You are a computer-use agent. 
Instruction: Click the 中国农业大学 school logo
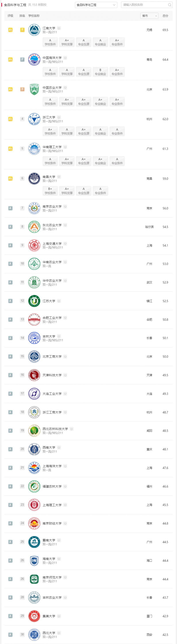[x=34, y=90]
